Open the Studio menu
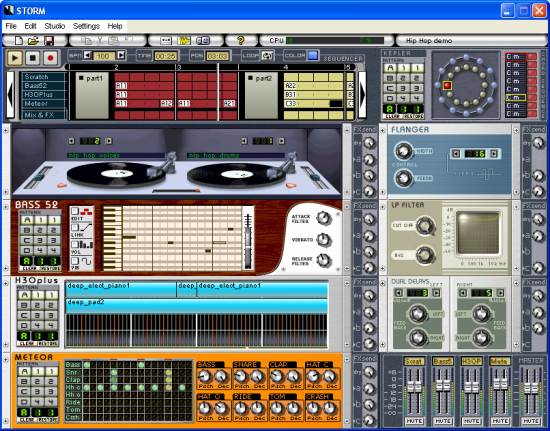This screenshot has width=550, height=431. pos(55,26)
